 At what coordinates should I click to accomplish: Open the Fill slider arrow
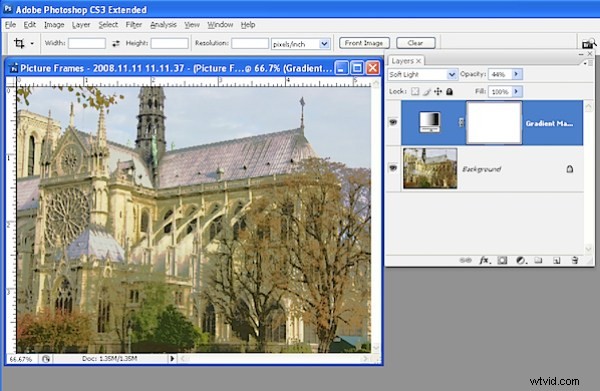click(x=517, y=91)
